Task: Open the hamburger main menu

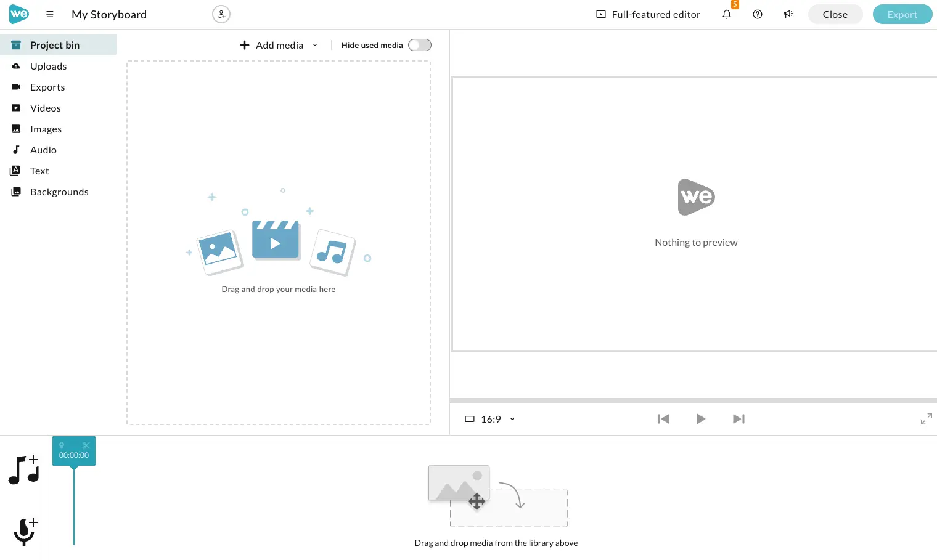Action: coord(50,14)
